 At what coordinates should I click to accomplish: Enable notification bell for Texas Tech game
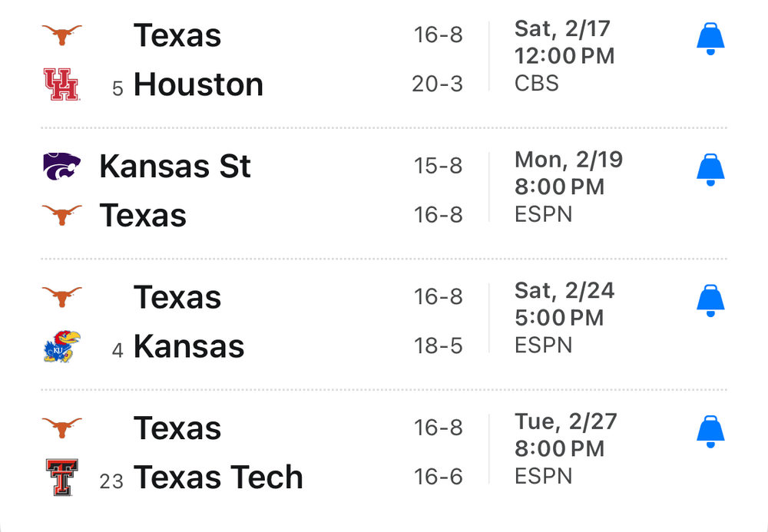pos(710,432)
